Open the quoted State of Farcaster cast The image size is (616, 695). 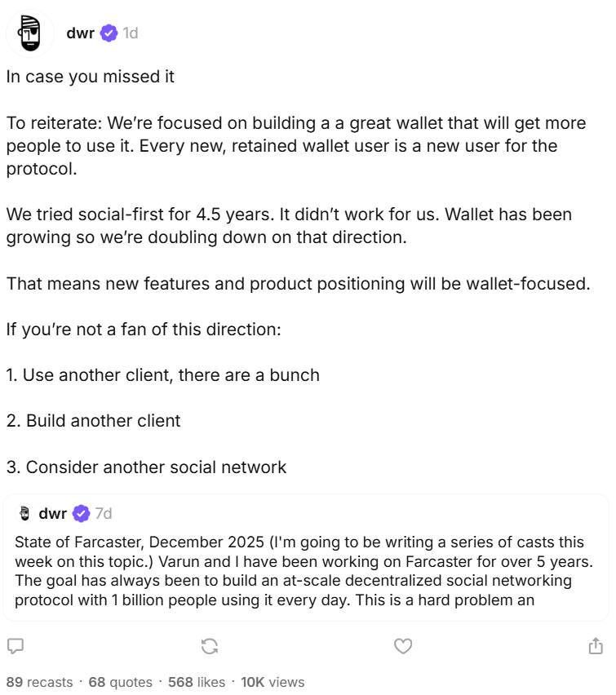pyautogui.click(x=305, y=571)
